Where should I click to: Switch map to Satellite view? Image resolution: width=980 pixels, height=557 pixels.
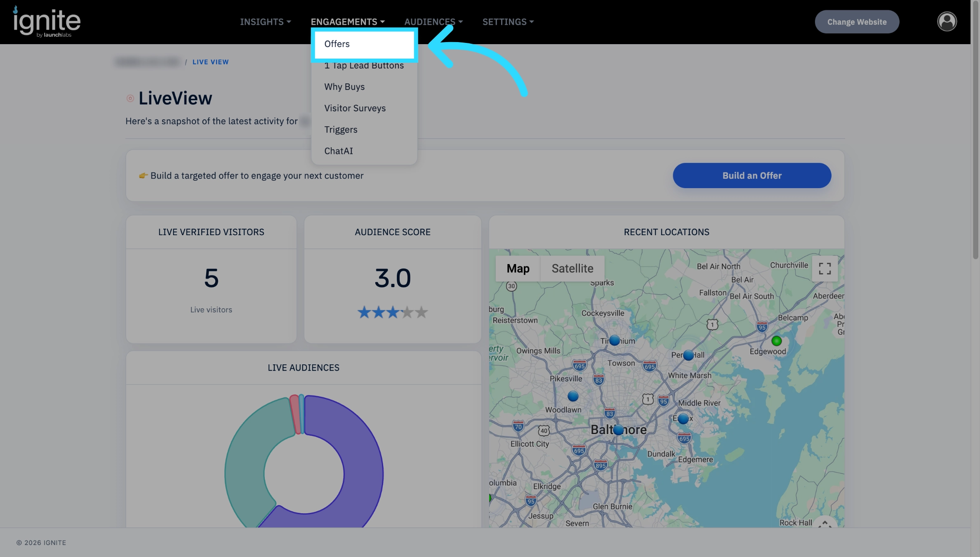[x=572, y=269]
